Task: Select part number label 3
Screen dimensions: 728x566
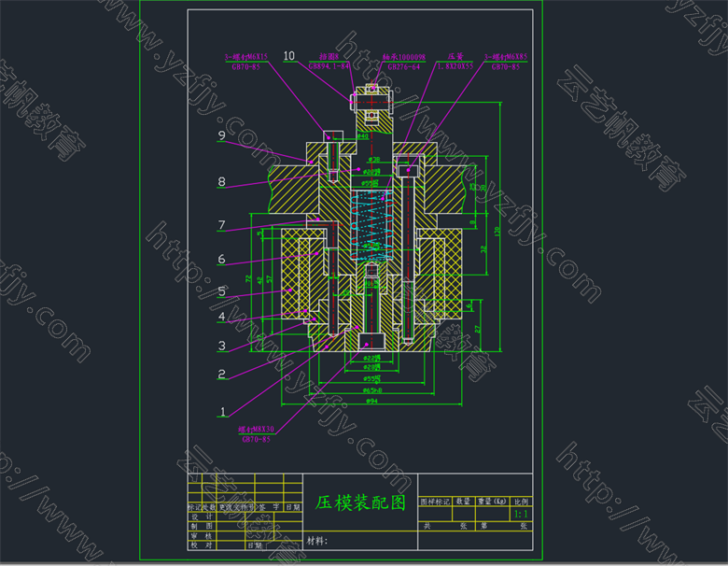Action: click(222, 346)
